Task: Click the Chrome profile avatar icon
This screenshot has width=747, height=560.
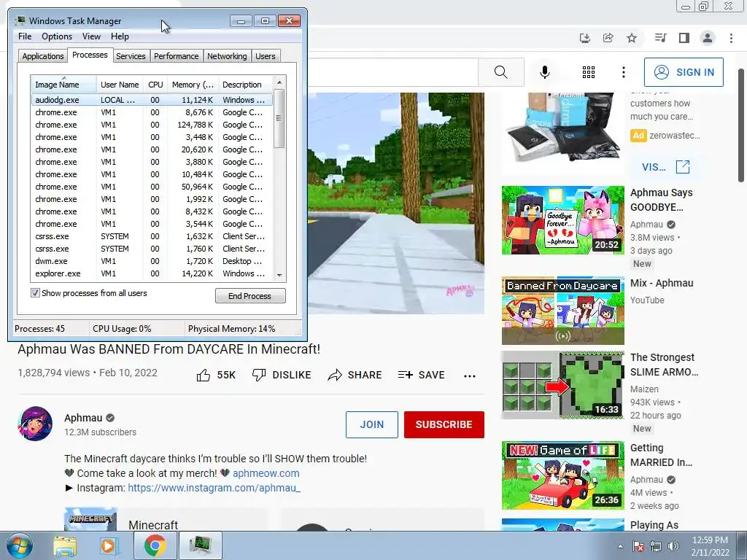Action: tap(708, 38)
